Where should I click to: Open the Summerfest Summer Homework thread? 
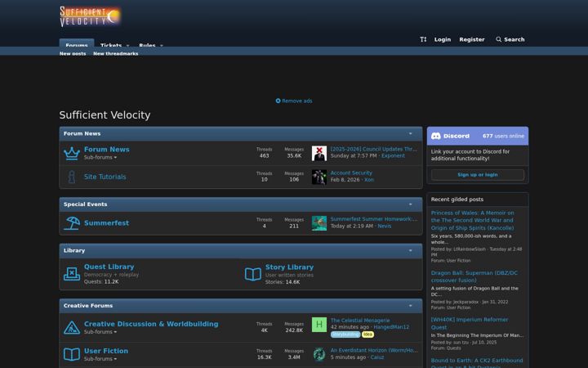point(373,219)
